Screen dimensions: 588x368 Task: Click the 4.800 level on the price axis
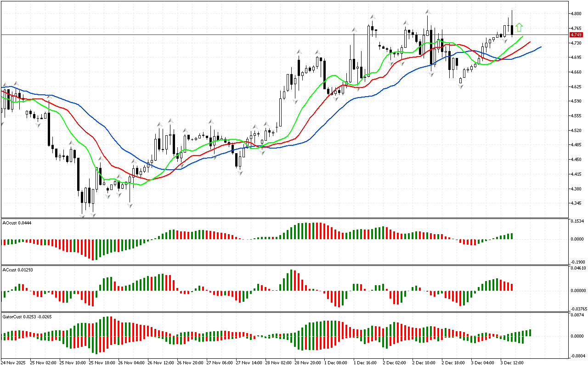(576, 14)
